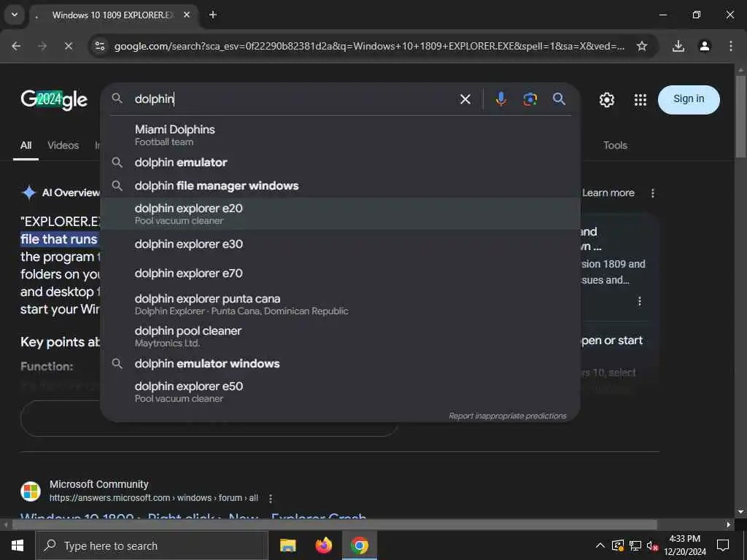This screenshot has height=560, width=747.
Task: Go back to the previous page
Action: point(16,46)
